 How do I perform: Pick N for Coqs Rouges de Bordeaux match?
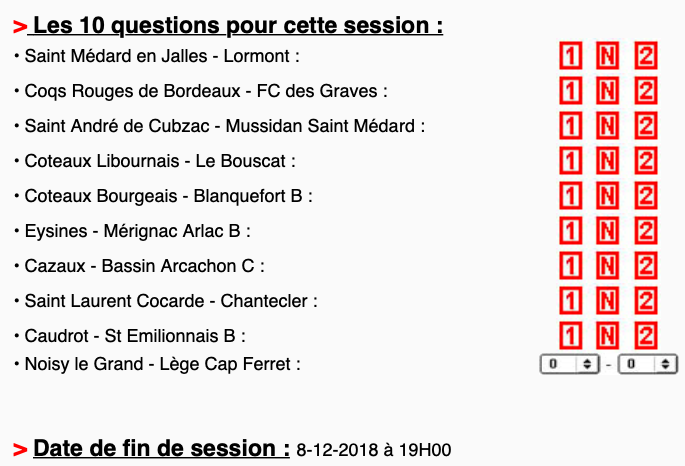608,91
